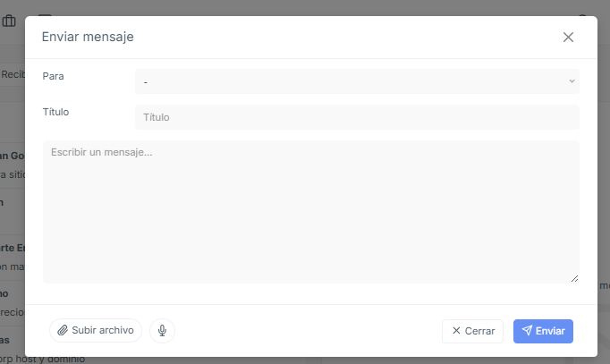Focus the Título text input
The width and height of the screenshot is (610, 364).
point(357,117)
